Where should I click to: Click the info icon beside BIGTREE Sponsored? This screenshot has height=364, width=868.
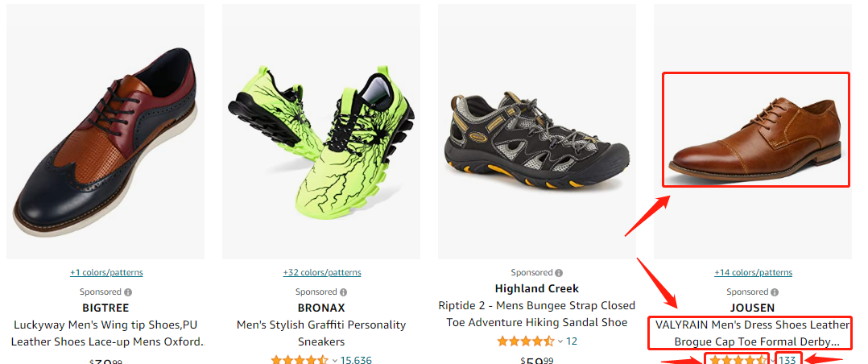pyautogui.click(x=128, y=292)
